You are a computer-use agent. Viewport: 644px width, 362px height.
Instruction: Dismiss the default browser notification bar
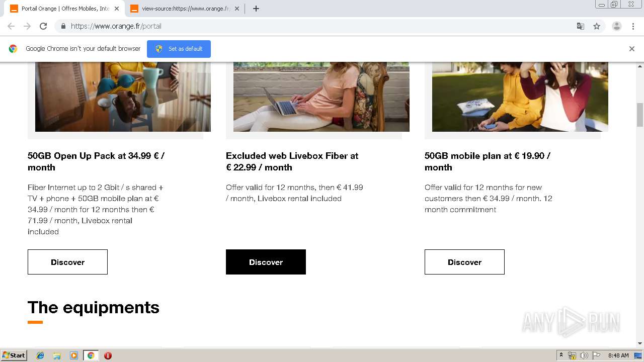(x=632, y=49)
